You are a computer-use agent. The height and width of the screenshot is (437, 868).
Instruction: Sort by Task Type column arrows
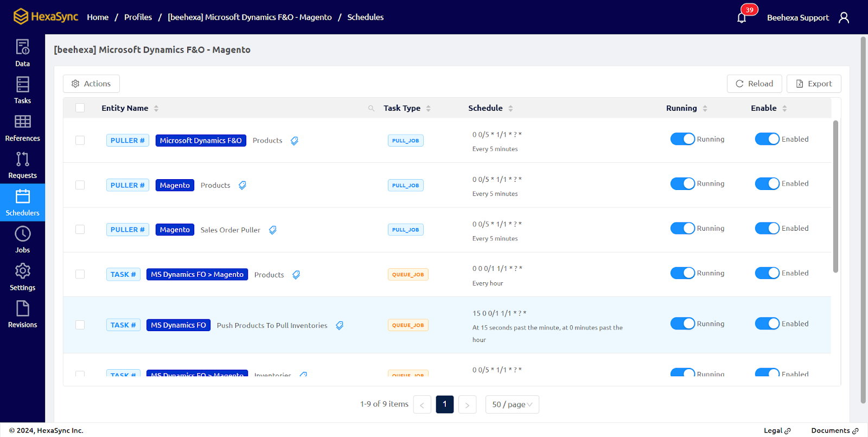coord(428,108)
